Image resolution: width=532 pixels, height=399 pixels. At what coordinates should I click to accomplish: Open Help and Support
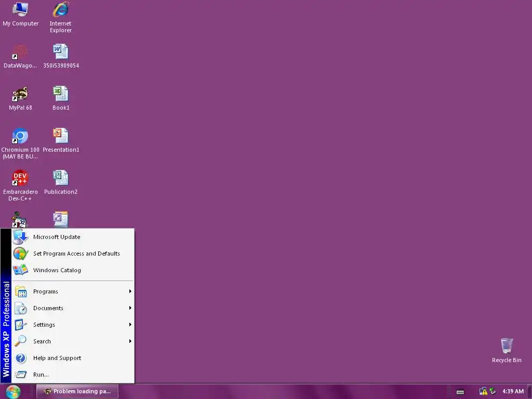[x=73, y=358]
